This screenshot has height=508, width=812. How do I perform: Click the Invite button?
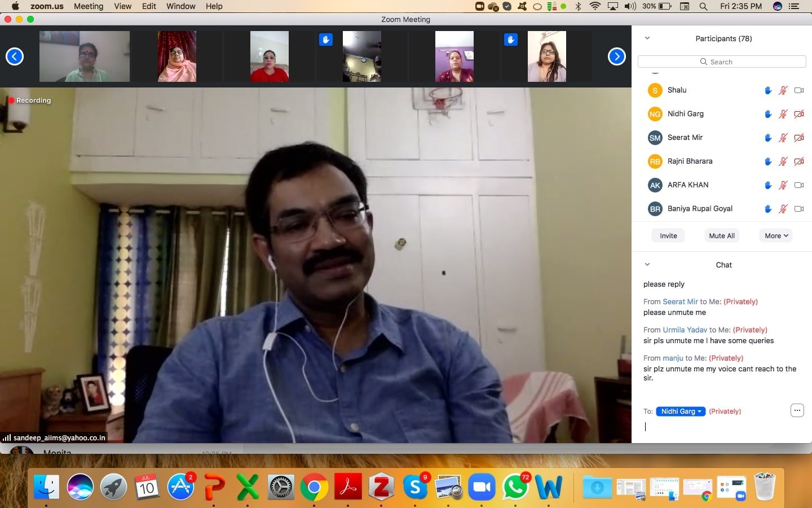(668, 236)
